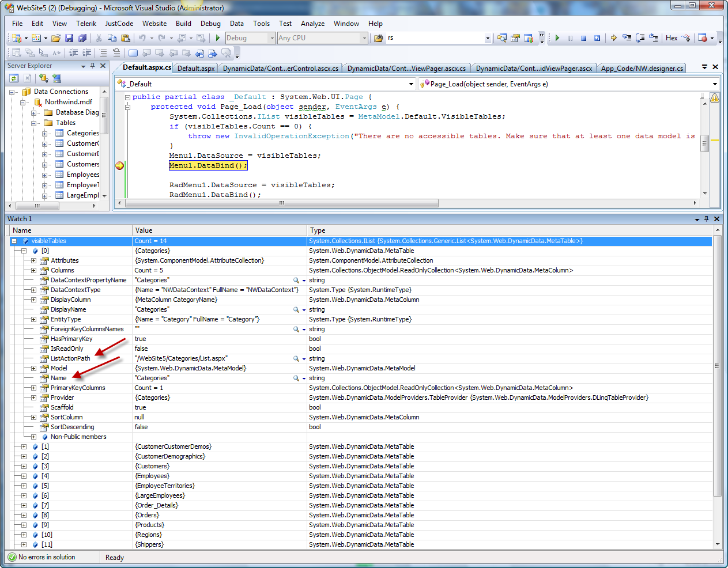Viewport: 728px width, 568px height.
Task: Click the Comment Out lines icon
Action: tap(103, 53)
